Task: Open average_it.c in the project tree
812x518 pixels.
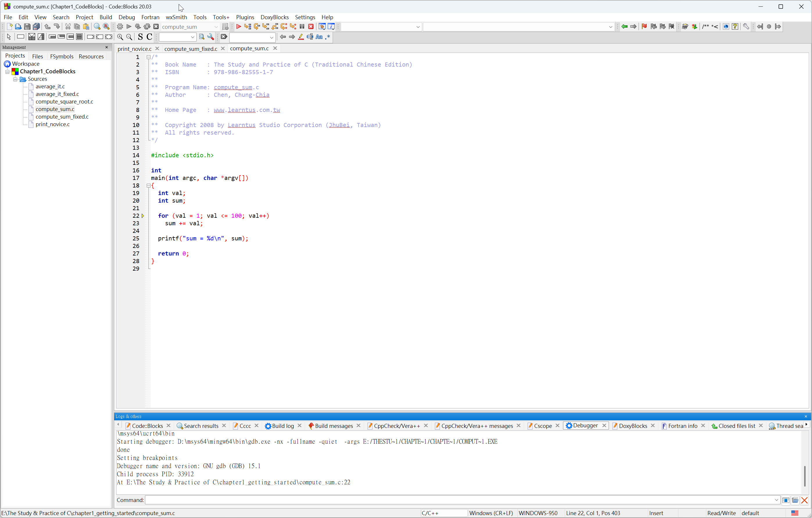Action: pyautogui.click(x=50, y=87)
